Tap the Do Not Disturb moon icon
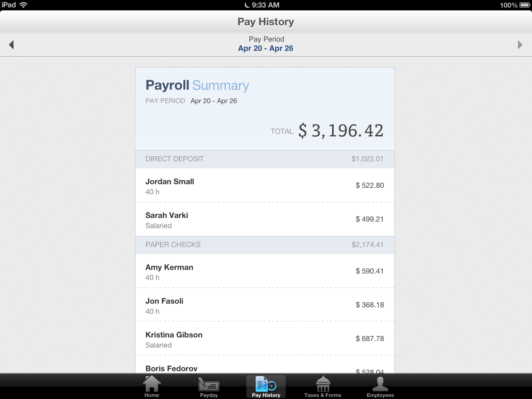 [247, 5]
